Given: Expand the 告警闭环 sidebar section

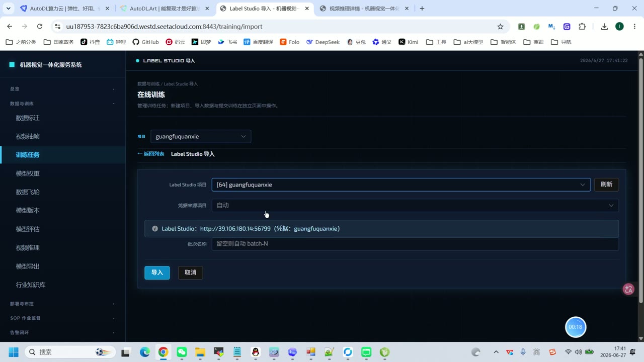Looking at the screenshot, I should [63, 332].
